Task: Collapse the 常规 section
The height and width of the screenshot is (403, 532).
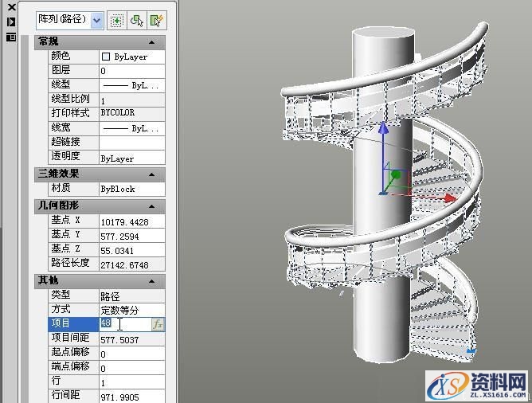Action: (151, 41)
